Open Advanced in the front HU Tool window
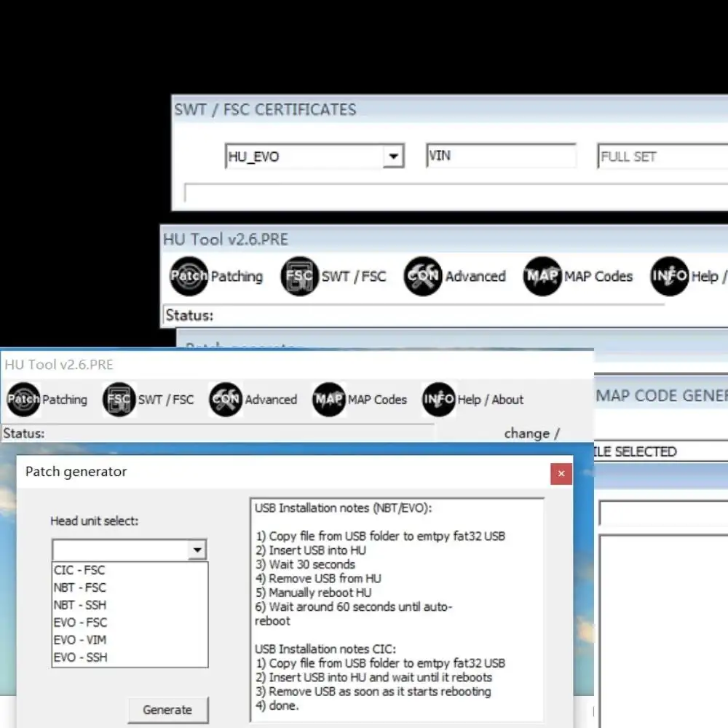The image size is (728, 728). (253, 399)
